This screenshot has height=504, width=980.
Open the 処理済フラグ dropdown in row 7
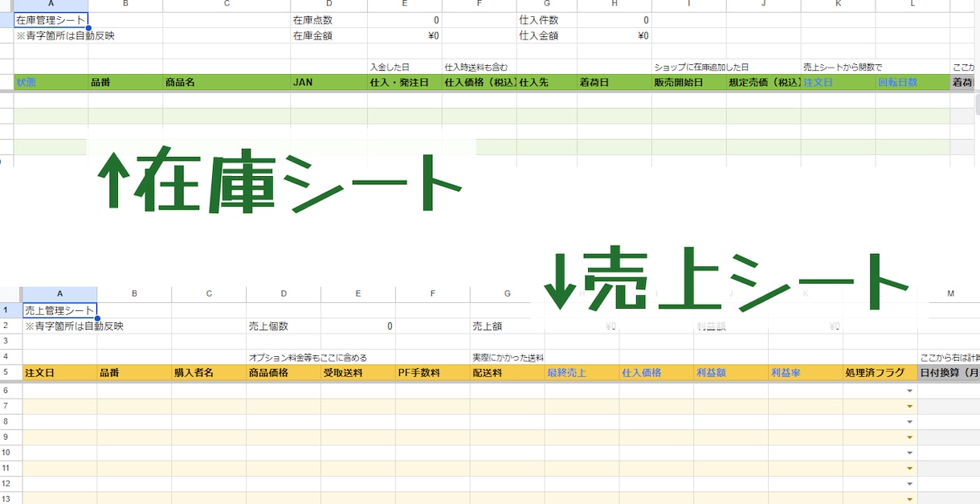point(910,406)
